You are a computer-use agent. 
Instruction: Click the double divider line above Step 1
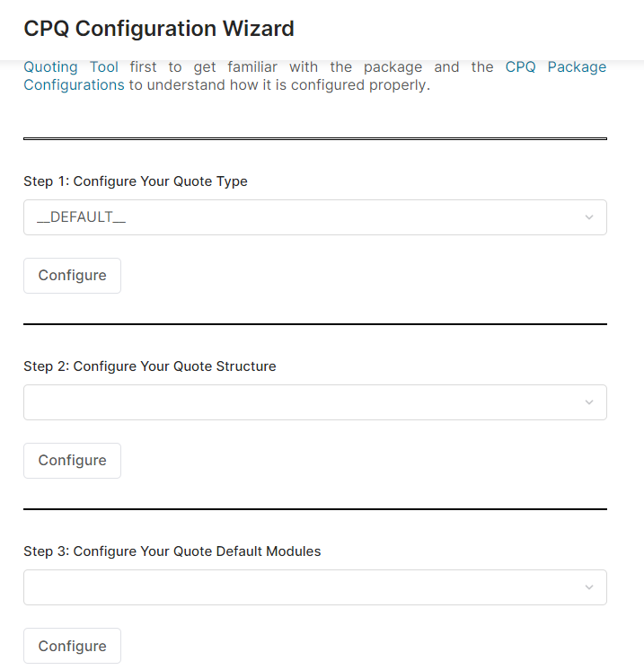coord(314,139)
